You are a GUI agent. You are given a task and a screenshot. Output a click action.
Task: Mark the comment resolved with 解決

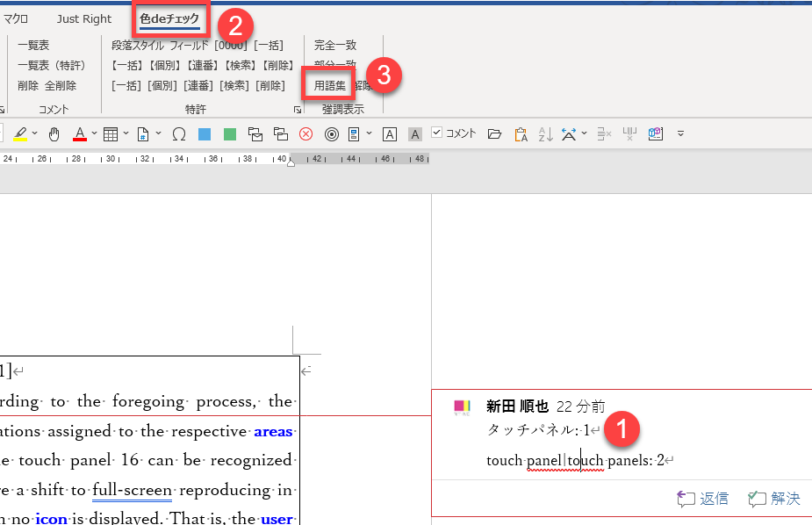773,499
